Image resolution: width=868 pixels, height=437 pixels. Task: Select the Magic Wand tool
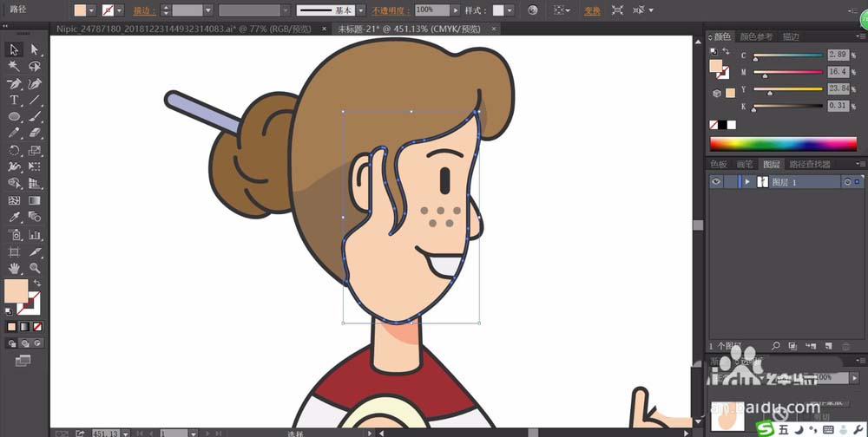tap(14, 67)
